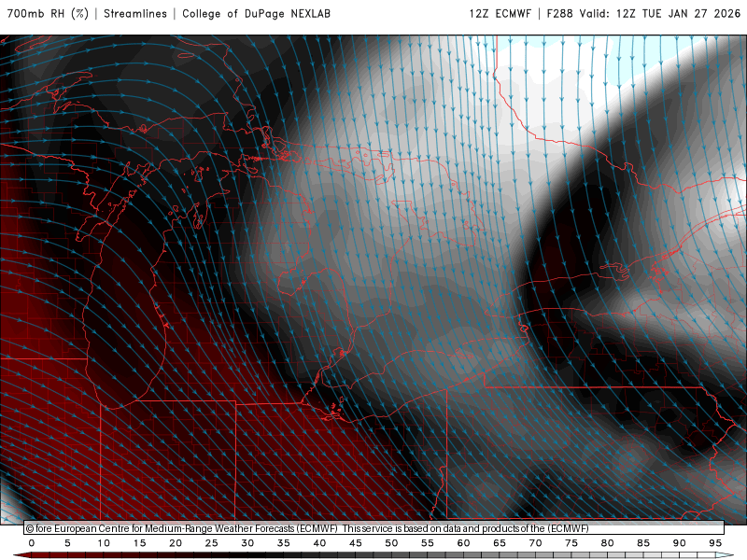
Task: Click the "80" colorbar tick label
Action: pyautogui.click(x=608, y=543)
